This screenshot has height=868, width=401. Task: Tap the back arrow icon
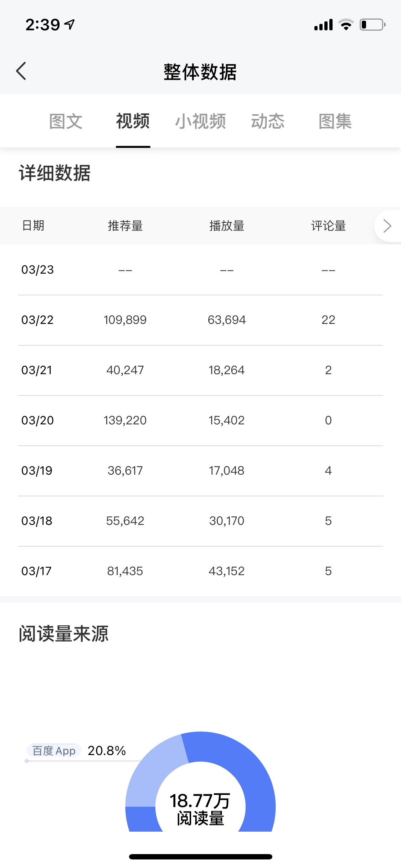tap(21, 71)
